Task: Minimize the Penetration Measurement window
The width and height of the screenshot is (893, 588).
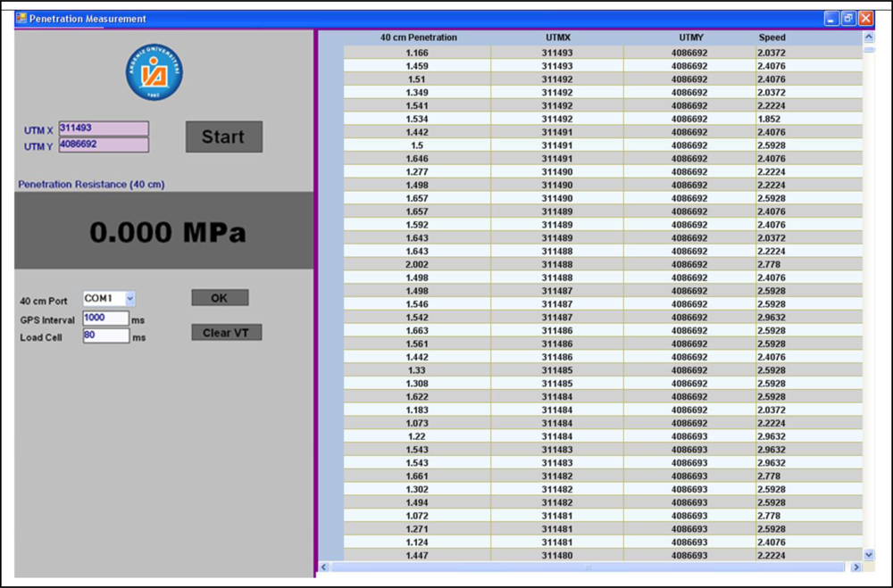Action: point(831,18)
